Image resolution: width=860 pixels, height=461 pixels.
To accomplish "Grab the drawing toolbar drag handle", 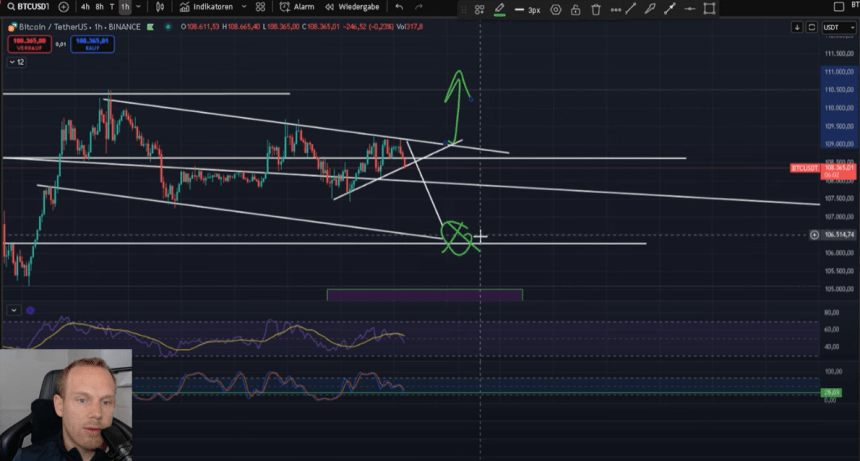I will pyautogui.click(x=464, y=9).
